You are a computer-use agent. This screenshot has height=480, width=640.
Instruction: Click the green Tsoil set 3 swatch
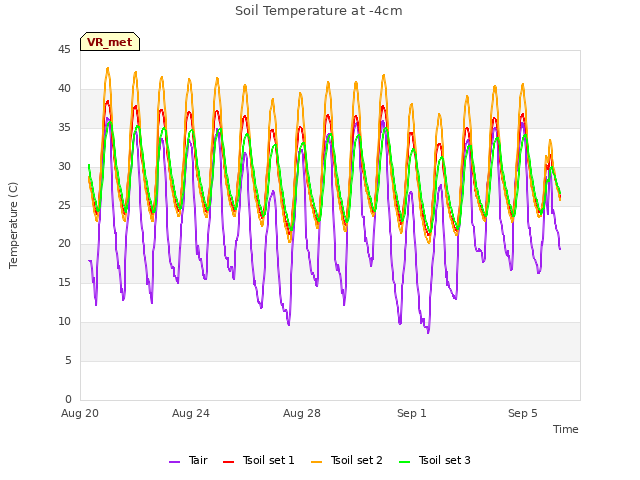click(x=404, y=462)
